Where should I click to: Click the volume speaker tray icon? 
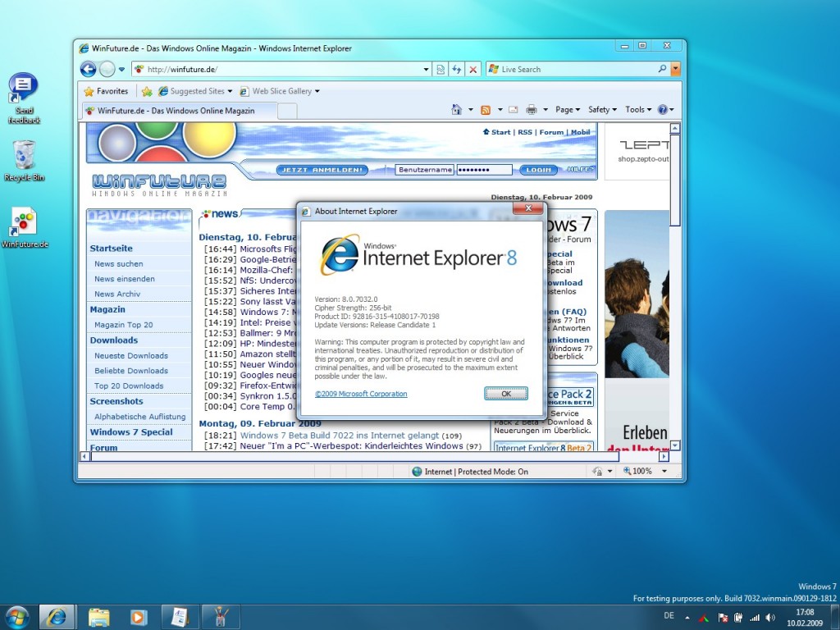[x=770, y=618]
